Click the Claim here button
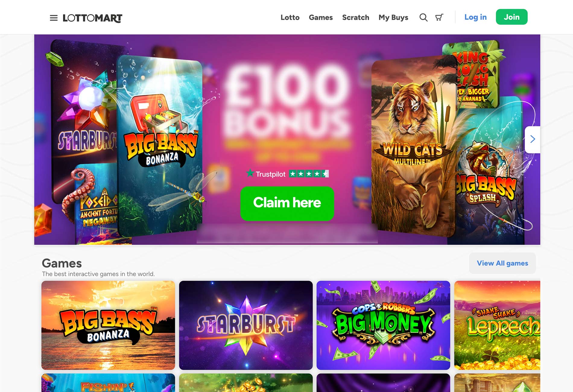Viewport: 573px width, 392px height. click(x=287, y=204)
